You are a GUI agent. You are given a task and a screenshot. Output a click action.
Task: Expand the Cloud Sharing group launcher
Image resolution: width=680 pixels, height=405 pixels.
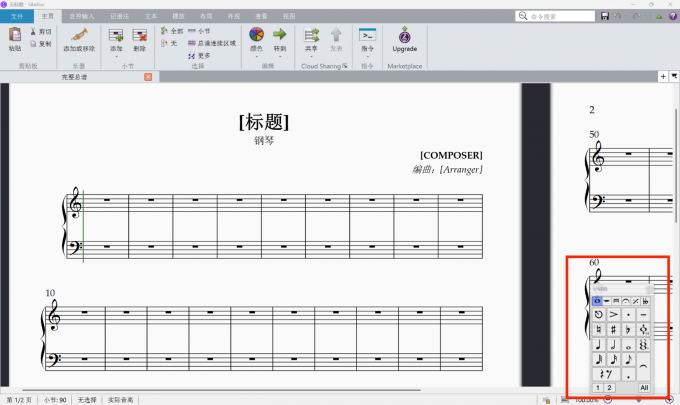tap(345, 66)
